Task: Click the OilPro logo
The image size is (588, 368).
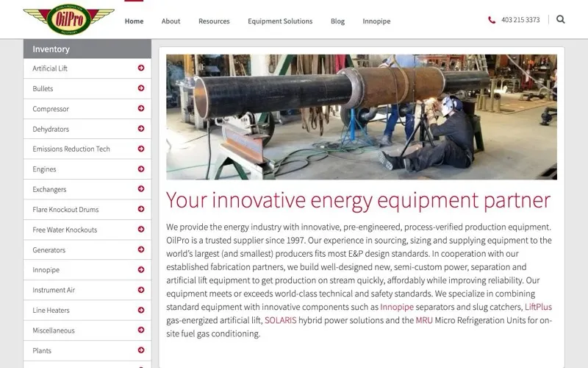Action: [x=68, y=20]
